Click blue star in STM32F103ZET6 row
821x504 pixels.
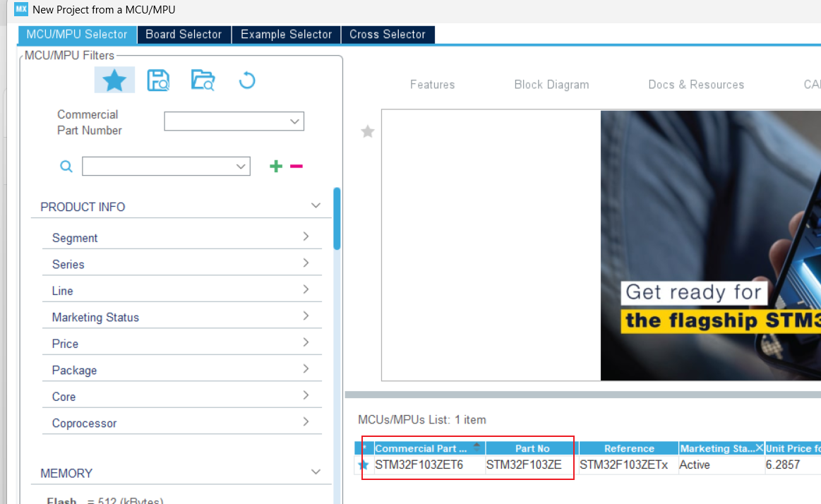pyautogui.click(x=364, y=464)
